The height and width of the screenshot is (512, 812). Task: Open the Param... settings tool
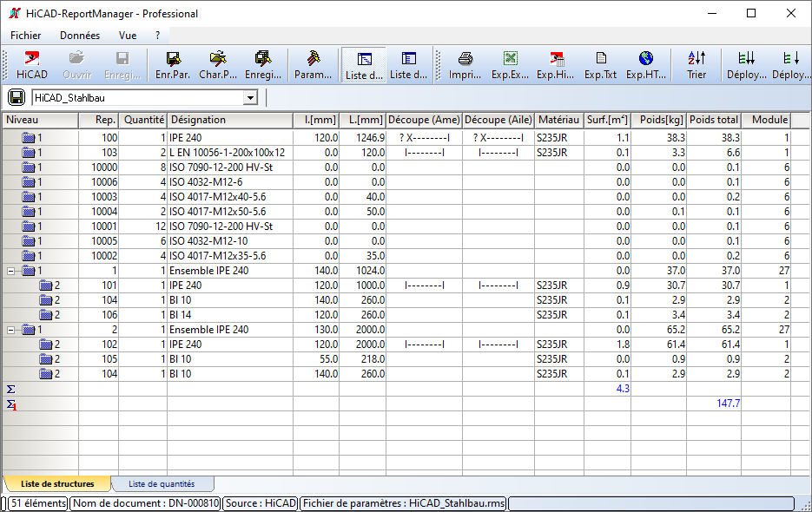(314, 65)
